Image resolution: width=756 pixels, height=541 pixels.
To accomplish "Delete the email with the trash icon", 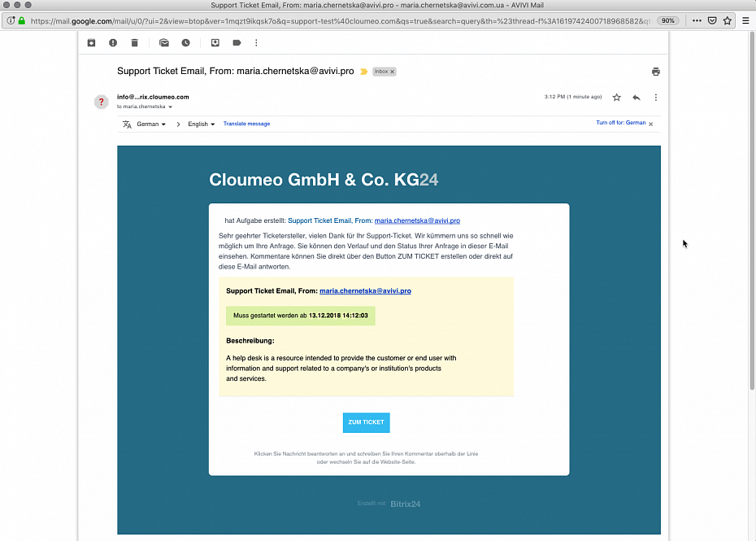I will [134, 43].
